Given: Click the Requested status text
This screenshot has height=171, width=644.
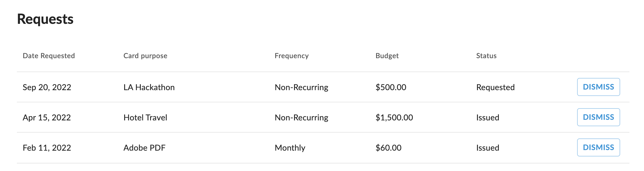Looking at the screenshot, I should pyautogui.click(x=495, y=87).
